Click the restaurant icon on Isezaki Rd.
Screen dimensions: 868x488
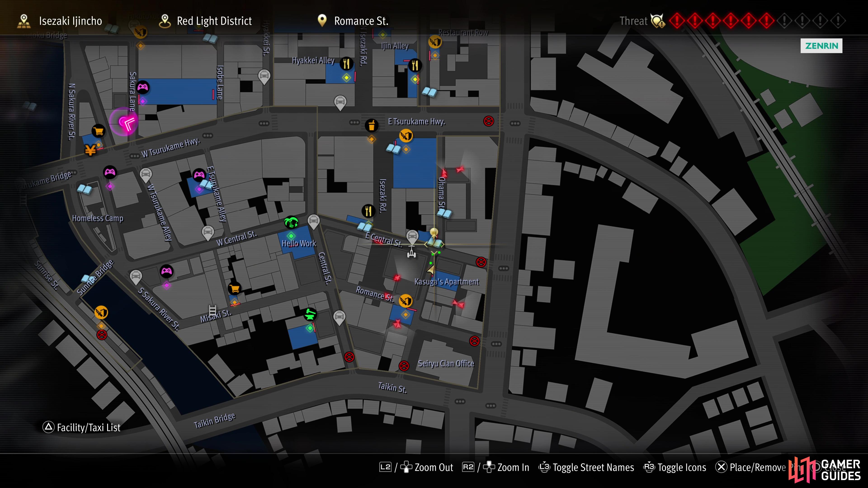368,211
